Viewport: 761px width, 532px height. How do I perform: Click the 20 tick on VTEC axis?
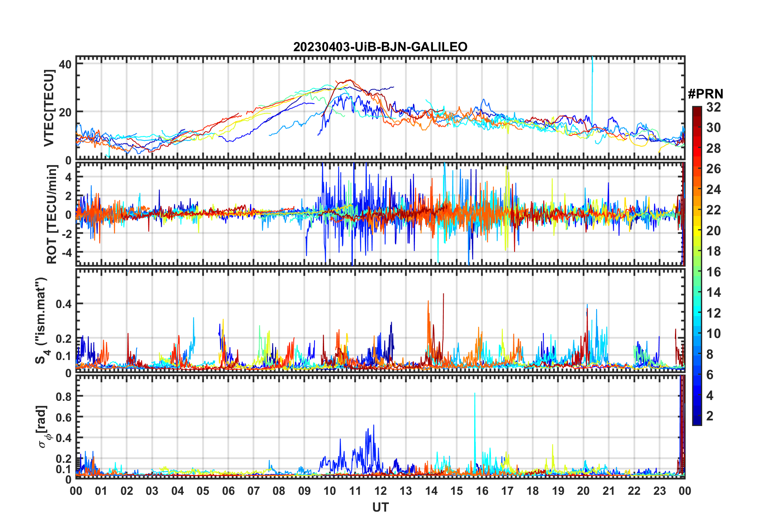(65, 112)
